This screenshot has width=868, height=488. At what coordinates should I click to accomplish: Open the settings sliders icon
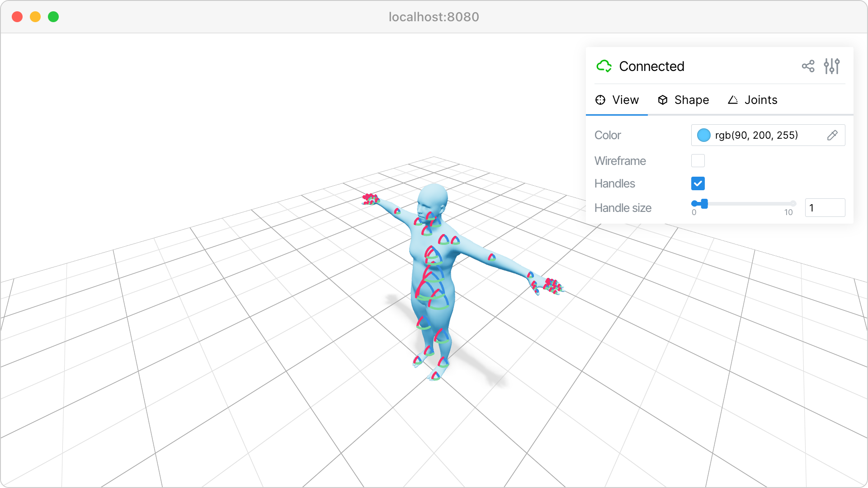832,66
